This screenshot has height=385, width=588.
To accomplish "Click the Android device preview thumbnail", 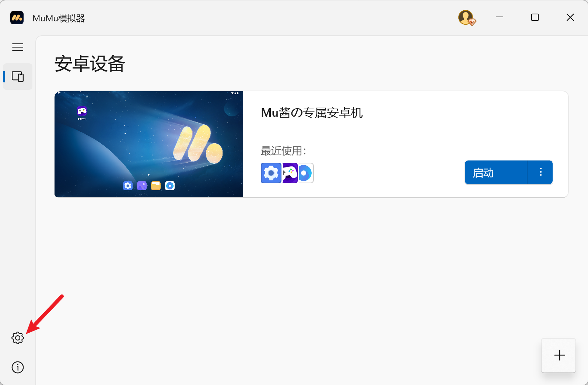I will (x=149, y=144).
